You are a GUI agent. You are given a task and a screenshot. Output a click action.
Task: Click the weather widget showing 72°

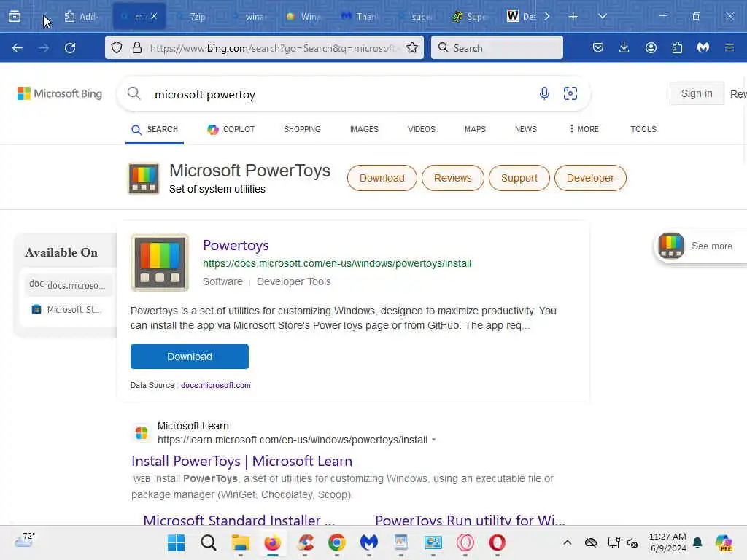coord(24,540)
